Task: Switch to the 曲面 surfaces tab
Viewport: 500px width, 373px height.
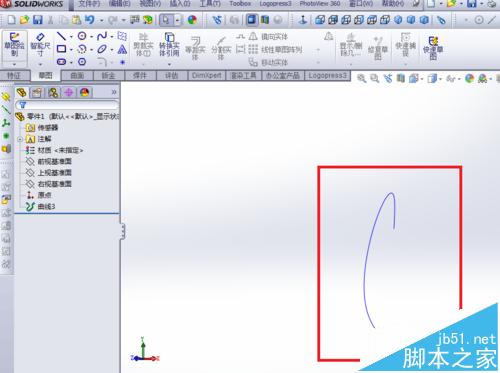Action: (77, 76)
